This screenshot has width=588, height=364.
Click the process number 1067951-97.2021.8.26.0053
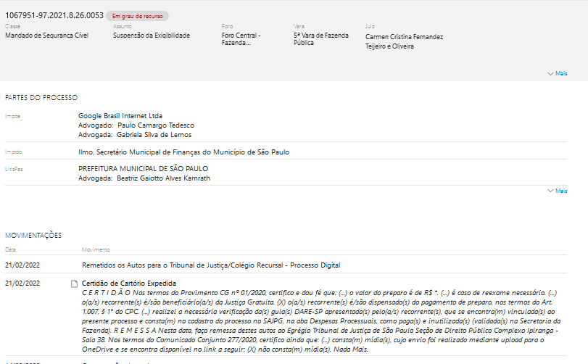click(x=54, y=15)
